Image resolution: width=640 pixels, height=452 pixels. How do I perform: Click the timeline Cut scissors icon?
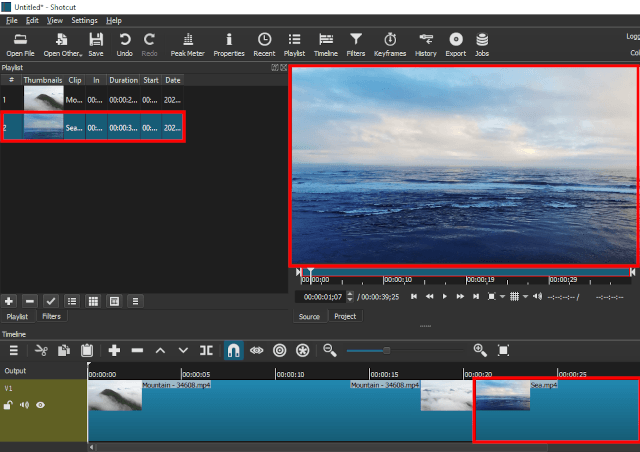41,350
